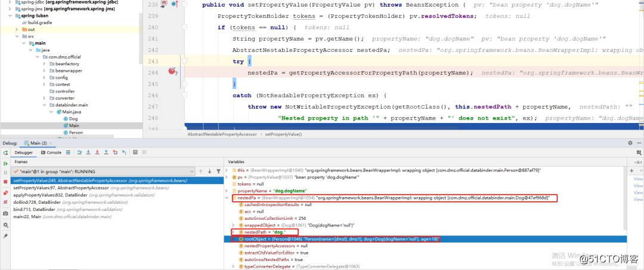Resume program with the green play icon

[5, 163]
